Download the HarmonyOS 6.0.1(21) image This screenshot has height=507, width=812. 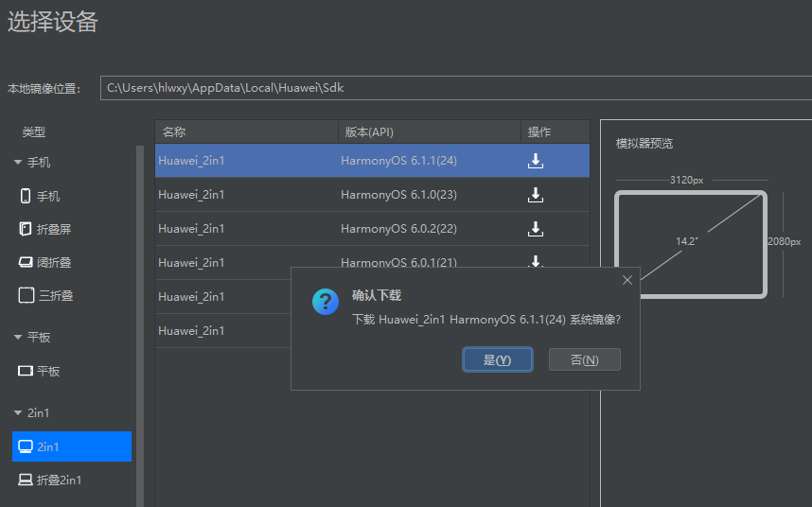coord(536,261)
